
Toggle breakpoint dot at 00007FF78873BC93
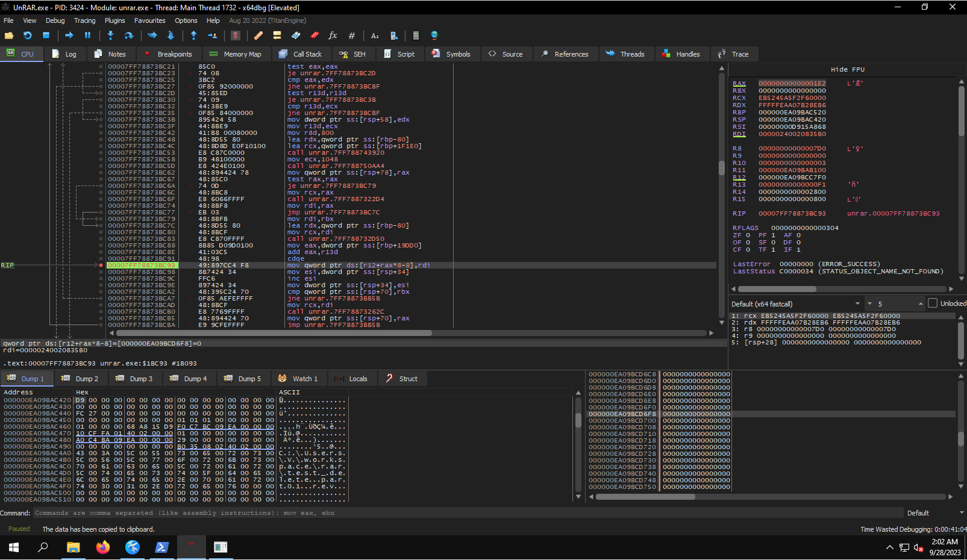pos(101,265)
